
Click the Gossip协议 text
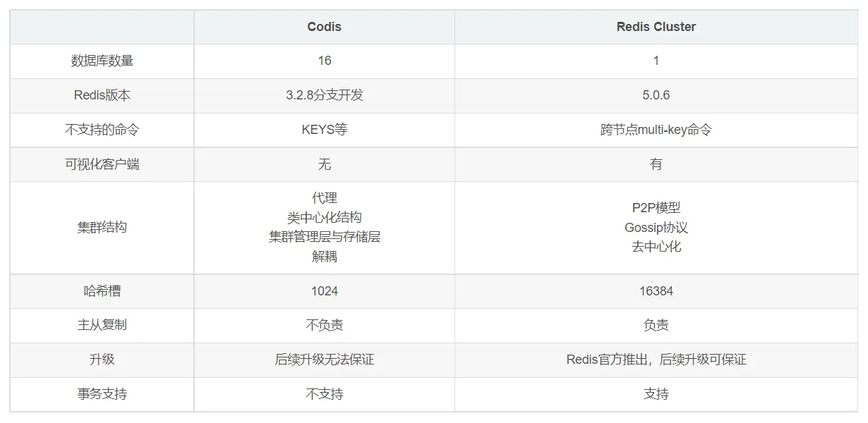pyautogui.click(x=656, y=228)
